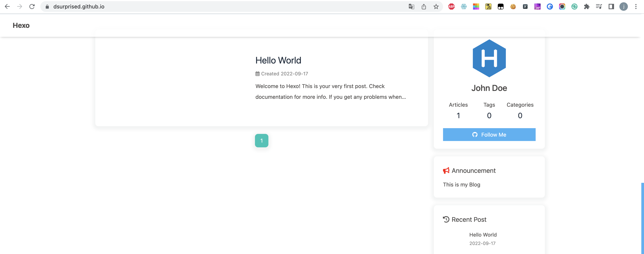Open Chrome three-dot menu

point(636,7)
